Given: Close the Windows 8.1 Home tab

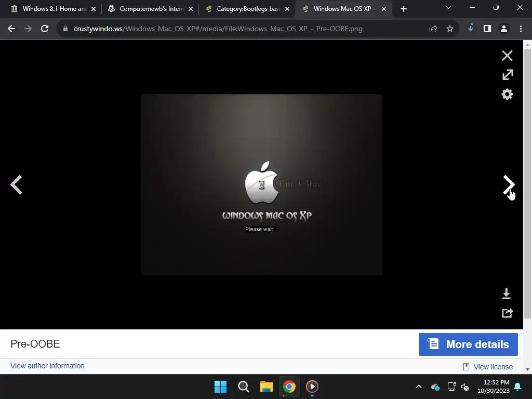Looking at the screenshot, I should coord(94,9).
